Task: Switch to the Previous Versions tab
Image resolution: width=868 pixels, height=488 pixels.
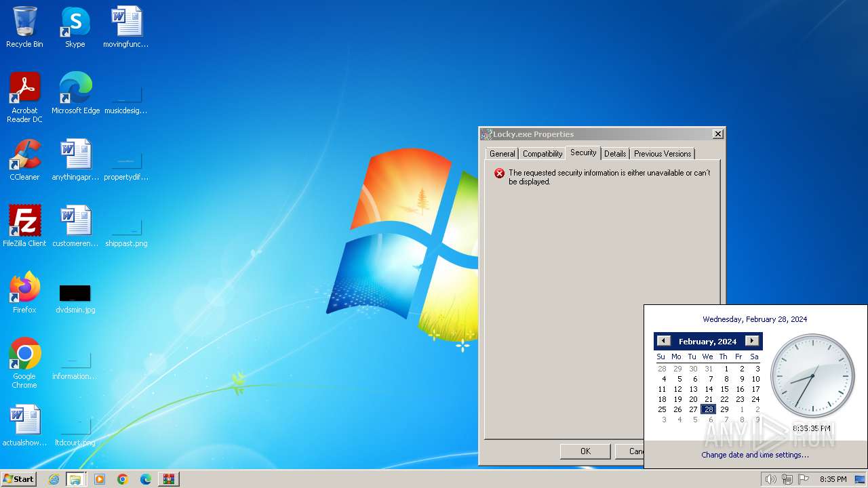Action: click(x=663, y=154)
